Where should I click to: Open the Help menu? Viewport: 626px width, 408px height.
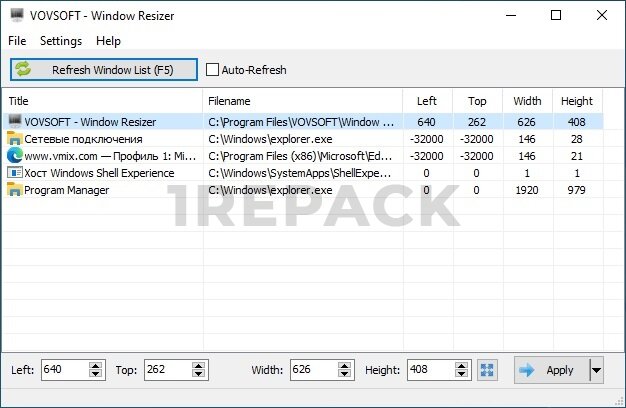tap(108, 41)
